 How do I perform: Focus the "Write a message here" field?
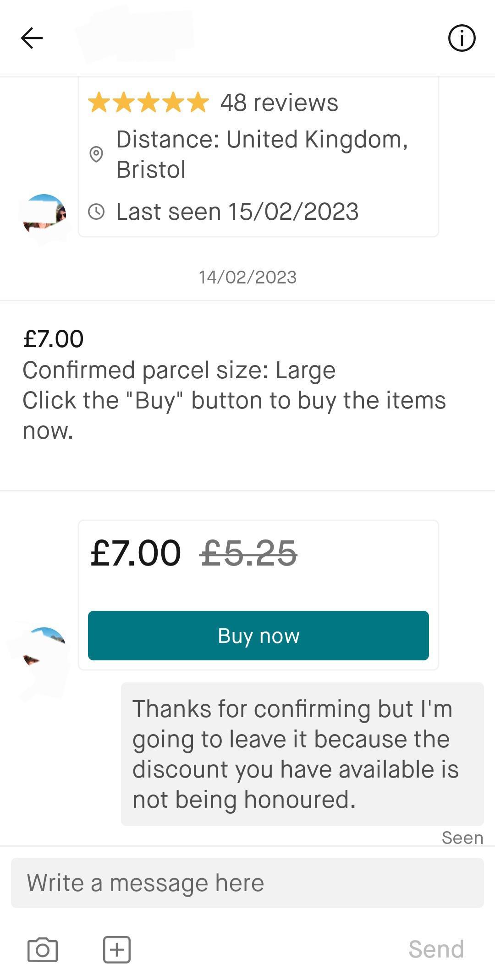click(247, 883)
